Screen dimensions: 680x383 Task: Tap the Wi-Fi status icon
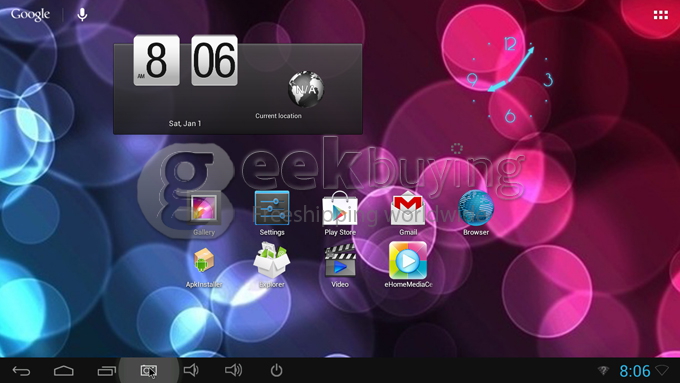click(x=603, y=370)
